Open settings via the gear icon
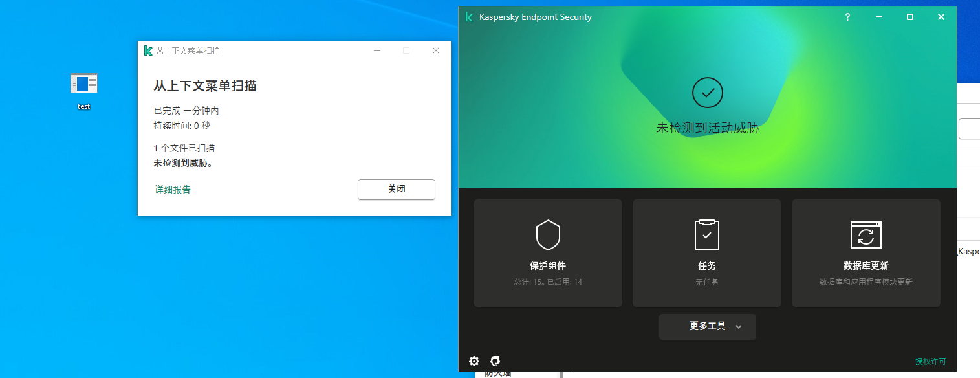This screenshot has height=378, width=980. point(474,361)
